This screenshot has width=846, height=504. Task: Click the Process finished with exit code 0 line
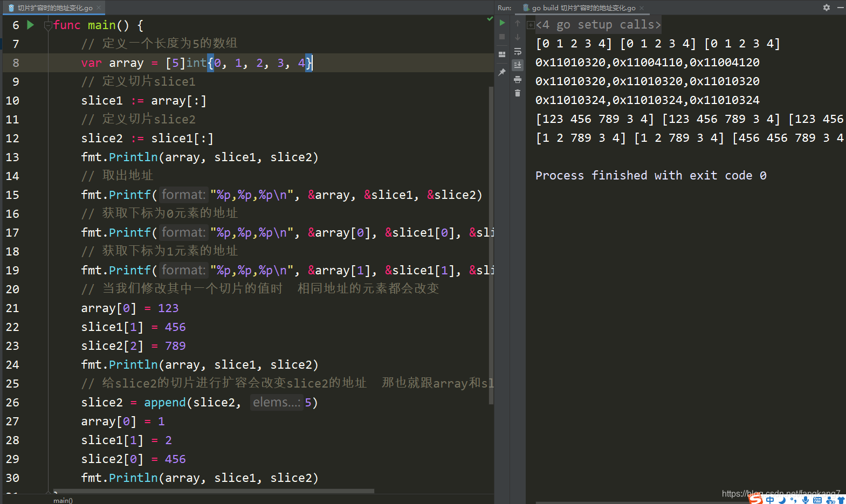[651, 176]
